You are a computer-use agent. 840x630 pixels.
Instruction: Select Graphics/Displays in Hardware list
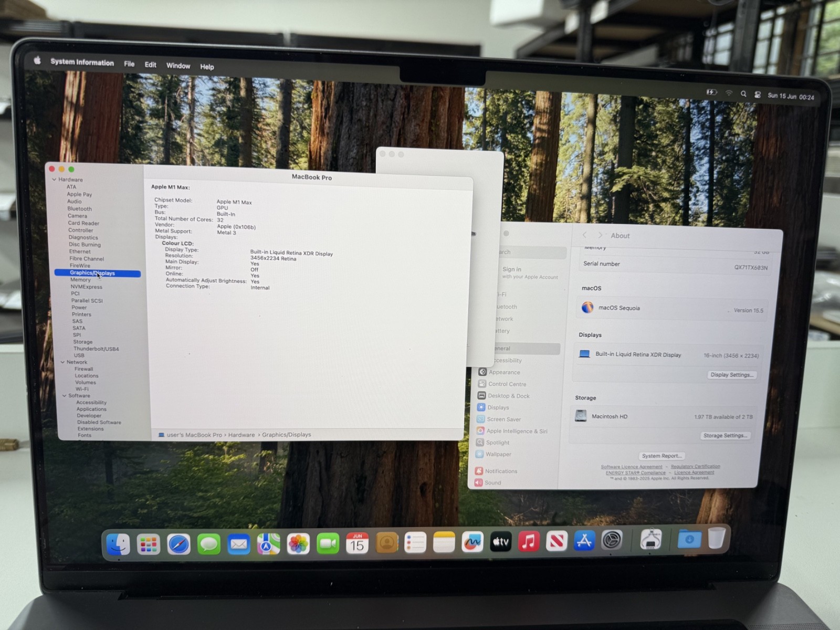point(98,273)
